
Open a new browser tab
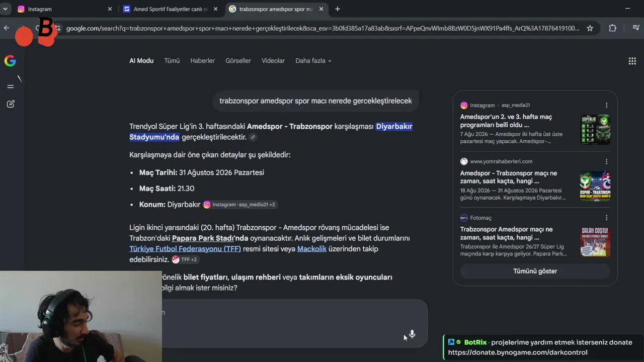click(338, 9)
